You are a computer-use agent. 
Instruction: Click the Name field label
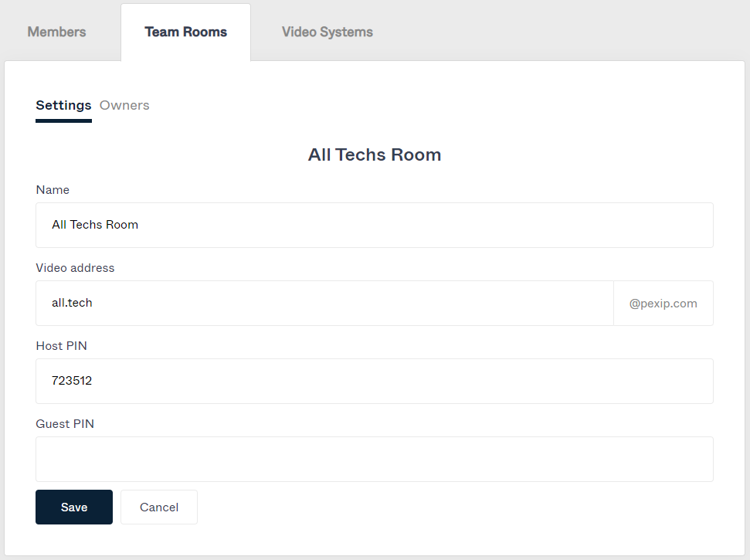[53, 190]
